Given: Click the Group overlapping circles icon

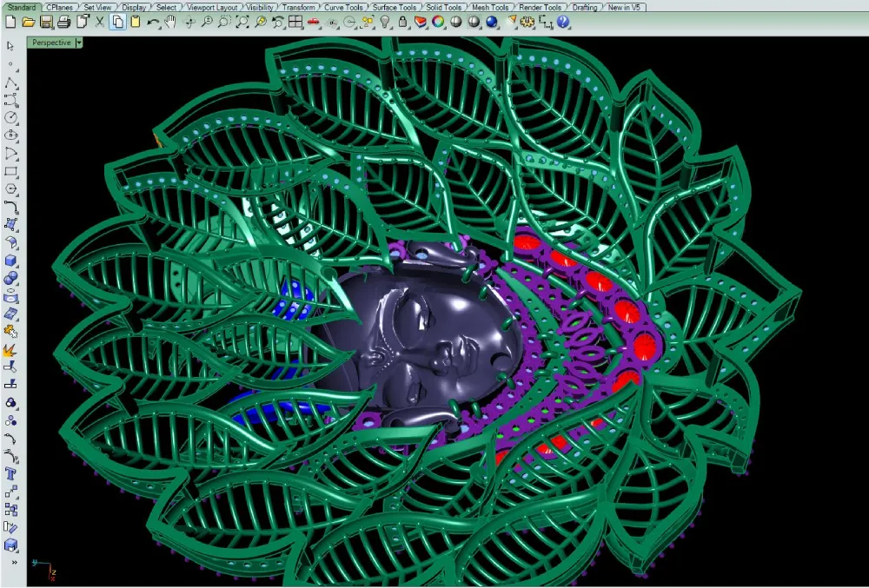Looking at the screenshot, I should tap(10, 402).
